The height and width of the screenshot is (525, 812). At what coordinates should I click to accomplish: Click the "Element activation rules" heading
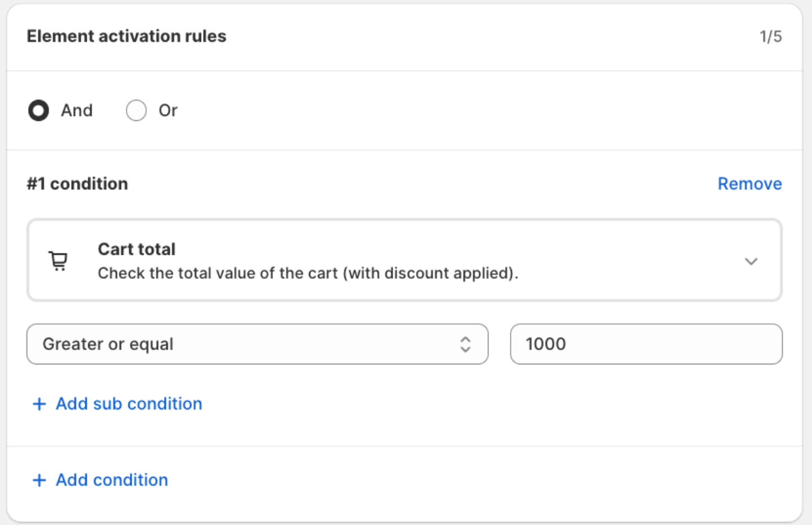(x=126, y=36)
